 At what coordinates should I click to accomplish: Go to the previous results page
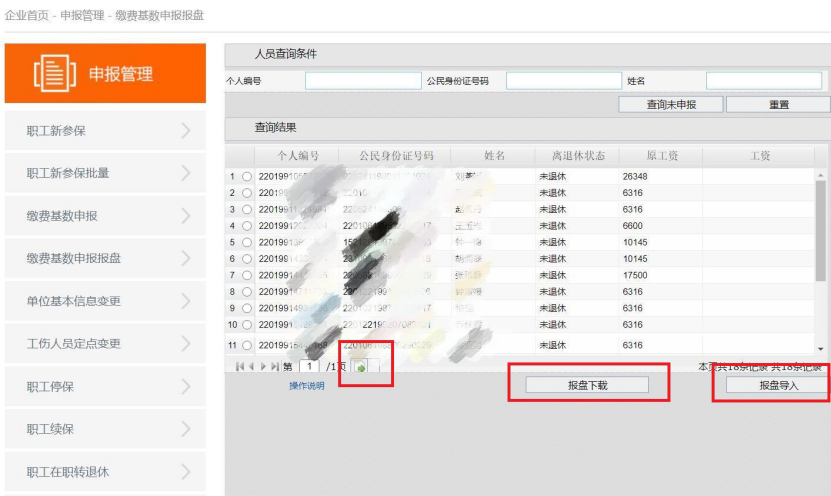[x=250, y=367]
